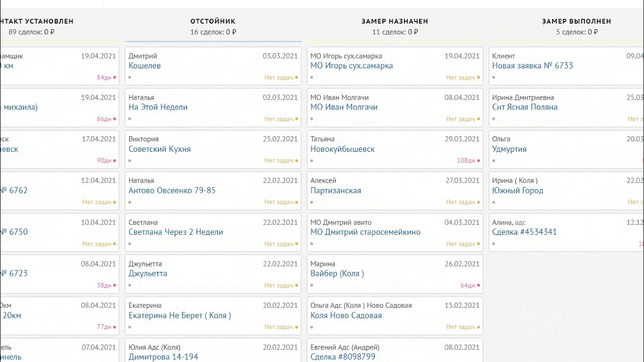Viewport: 644px width, 362px height.
Task: Click Нет задач status on Кошелев card
Action: tap(279, 78)
